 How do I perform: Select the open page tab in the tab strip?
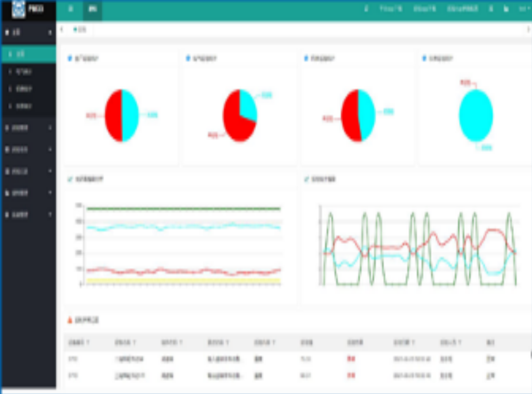[x=80, y=30]
